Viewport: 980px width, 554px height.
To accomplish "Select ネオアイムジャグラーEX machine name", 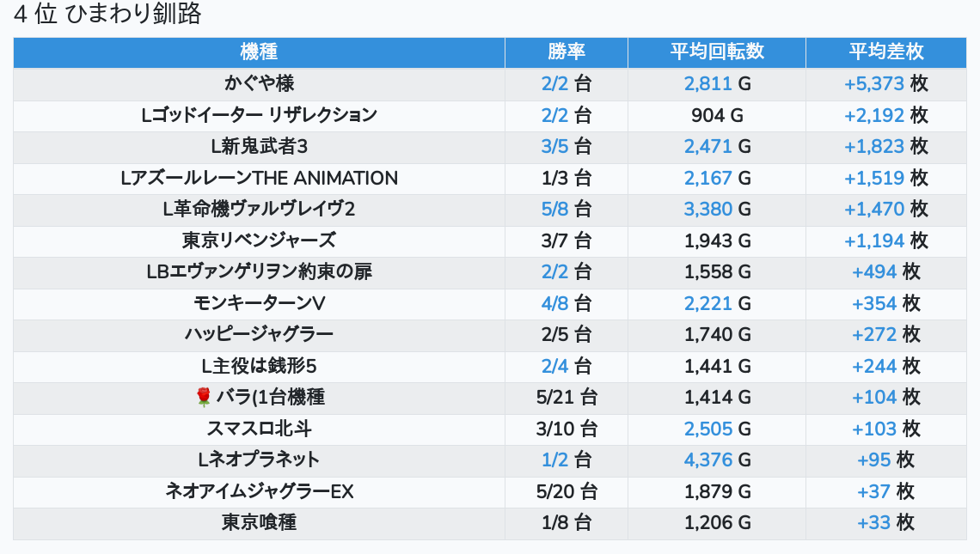I will coord(259,491).
